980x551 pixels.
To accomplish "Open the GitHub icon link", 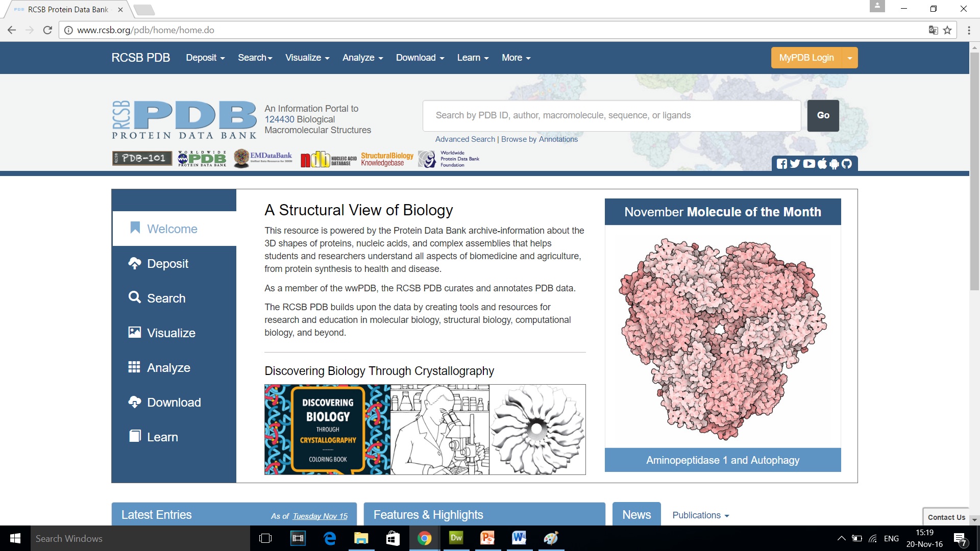I will tap(847, 164).
